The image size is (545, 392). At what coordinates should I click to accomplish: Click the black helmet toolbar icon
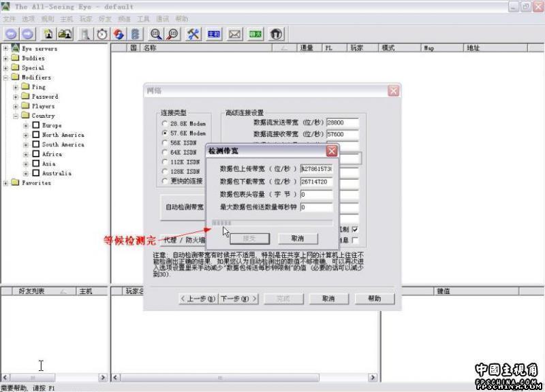tap(276, 34)
